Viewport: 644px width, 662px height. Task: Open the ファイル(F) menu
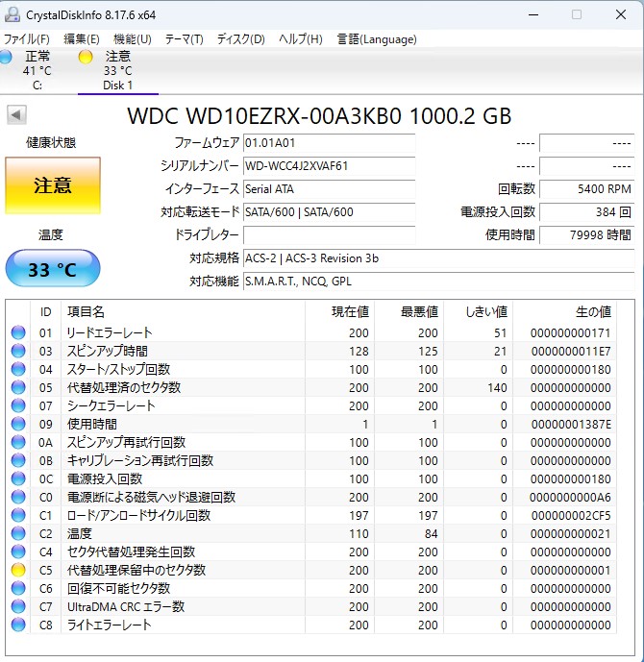(27, 39)
